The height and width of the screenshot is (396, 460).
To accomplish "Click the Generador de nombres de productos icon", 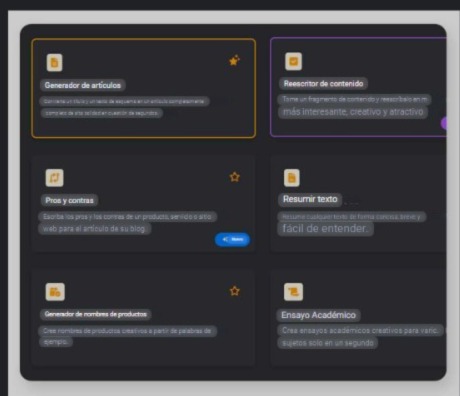I will pyautogui.click(x=55, y=292).
